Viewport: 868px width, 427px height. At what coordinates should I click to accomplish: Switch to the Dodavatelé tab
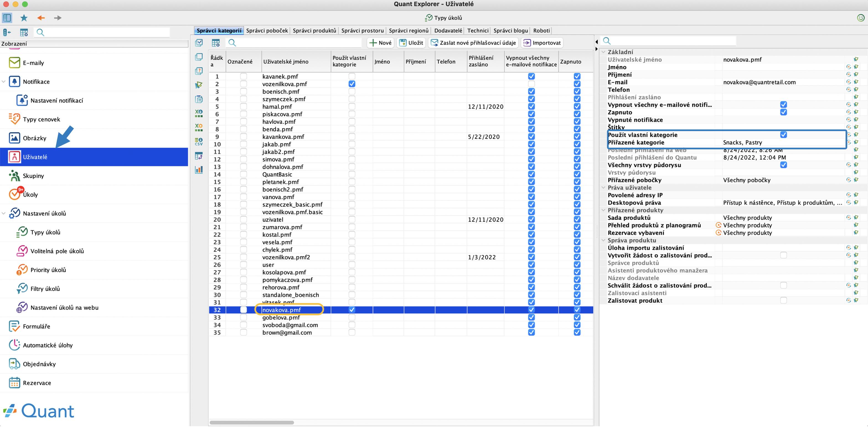pos(448,30)
